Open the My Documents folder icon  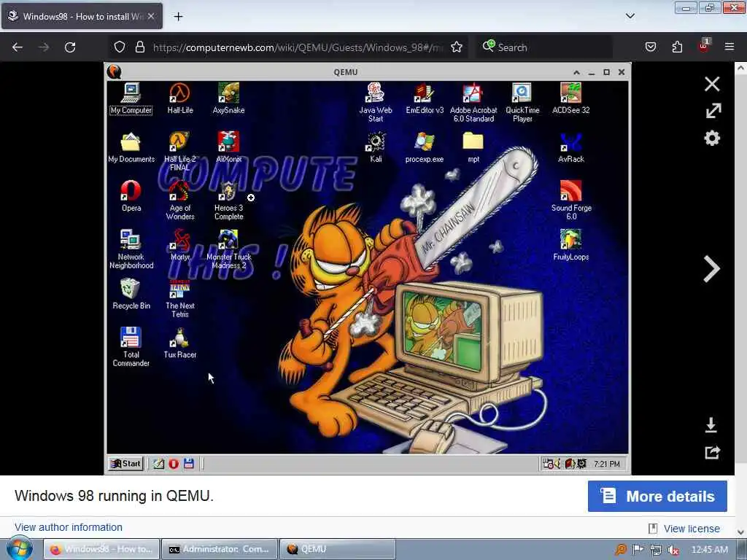pyautogui.click(x=131, y=147)
